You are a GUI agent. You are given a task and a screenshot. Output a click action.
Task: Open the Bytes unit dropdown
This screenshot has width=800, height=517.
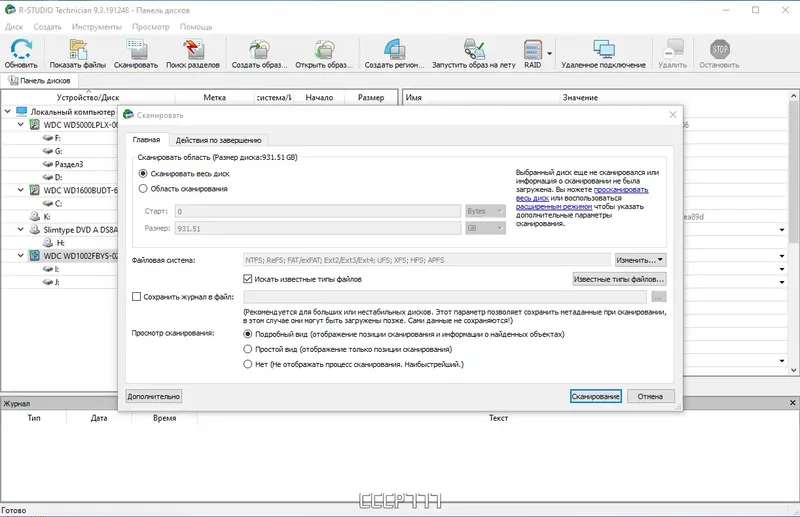pyautogui.click(x=485, y=211)
